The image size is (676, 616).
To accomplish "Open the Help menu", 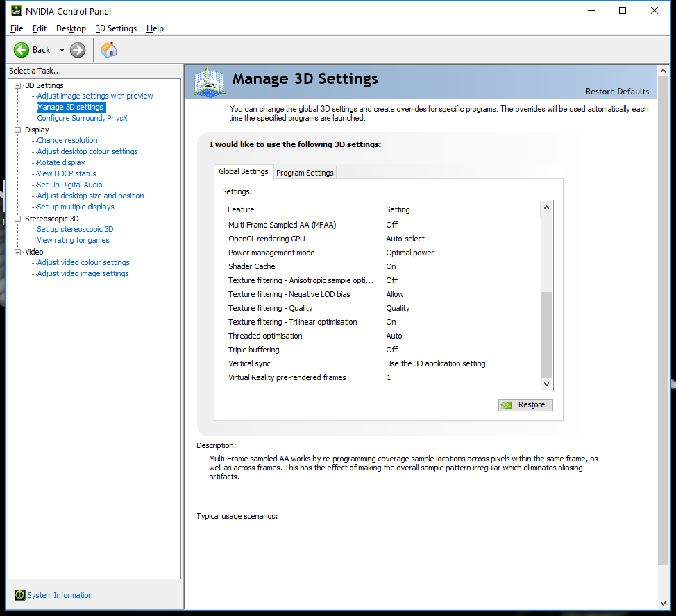I will click(x=155, y=28).
